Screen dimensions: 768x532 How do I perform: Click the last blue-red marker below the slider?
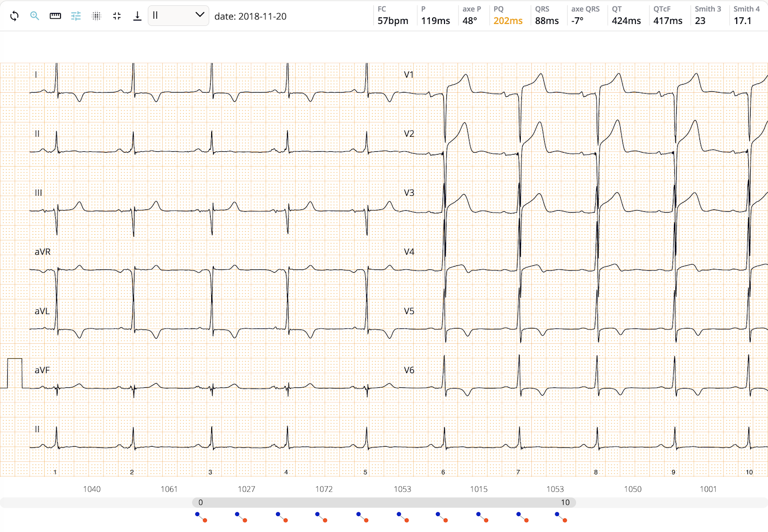coord(561,517)
